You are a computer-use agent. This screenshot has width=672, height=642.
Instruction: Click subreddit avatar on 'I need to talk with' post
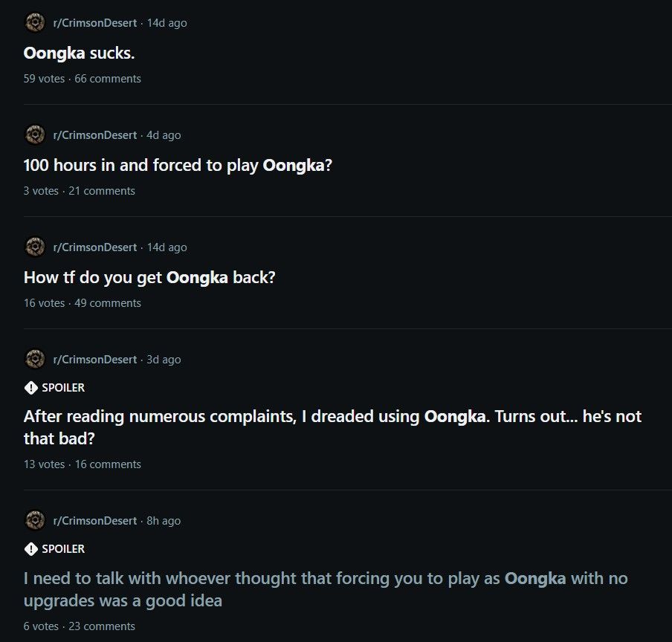click(x=34, y=521)
